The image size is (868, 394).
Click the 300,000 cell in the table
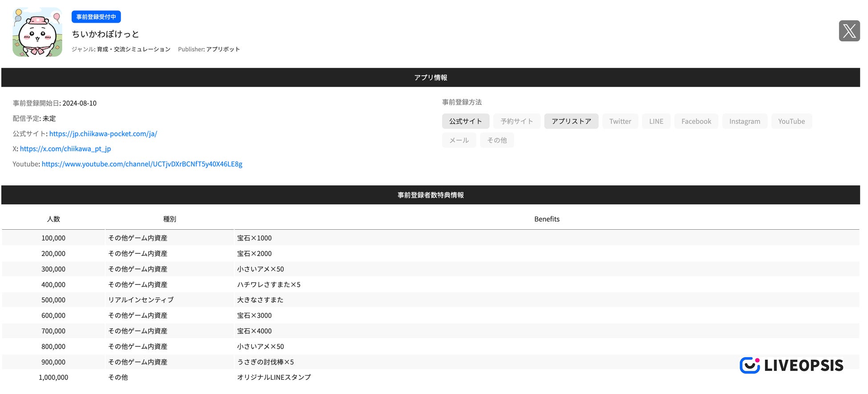53,269
